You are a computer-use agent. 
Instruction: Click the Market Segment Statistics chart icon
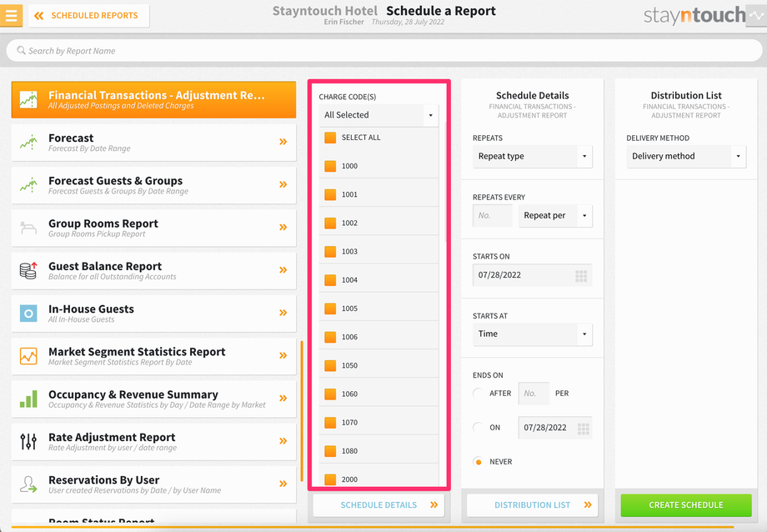tap(28, 356)
